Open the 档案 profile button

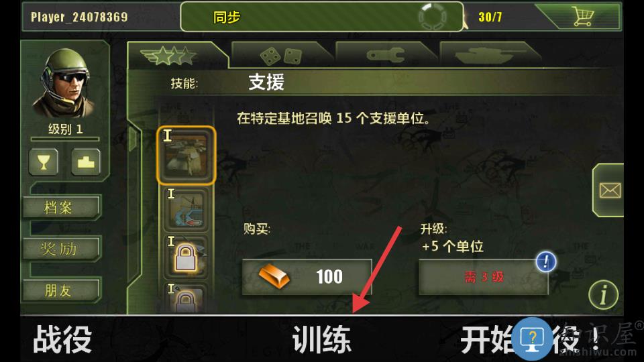pos(61,207)
